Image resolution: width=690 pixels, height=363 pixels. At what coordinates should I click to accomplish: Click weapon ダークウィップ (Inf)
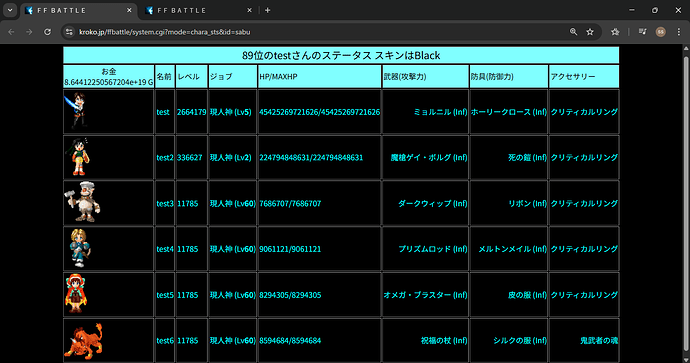coord(433,204)
